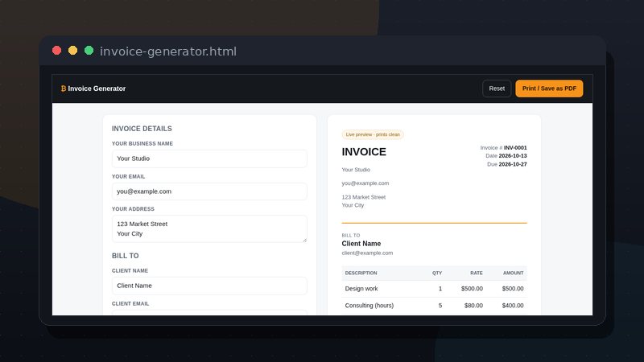Click the QTY column header
The image size is (644, 362).
point(437,273)
